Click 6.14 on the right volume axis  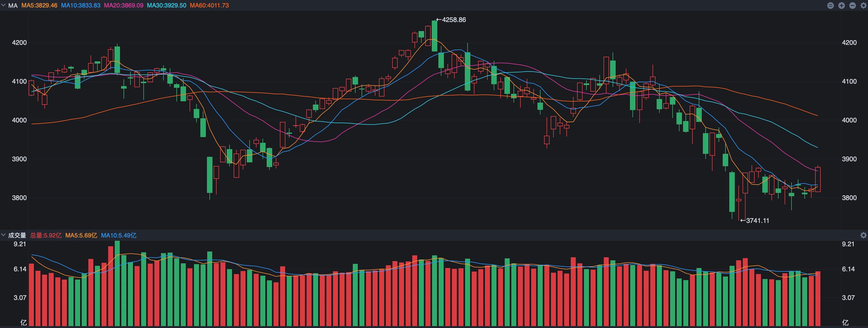(848, 269)
